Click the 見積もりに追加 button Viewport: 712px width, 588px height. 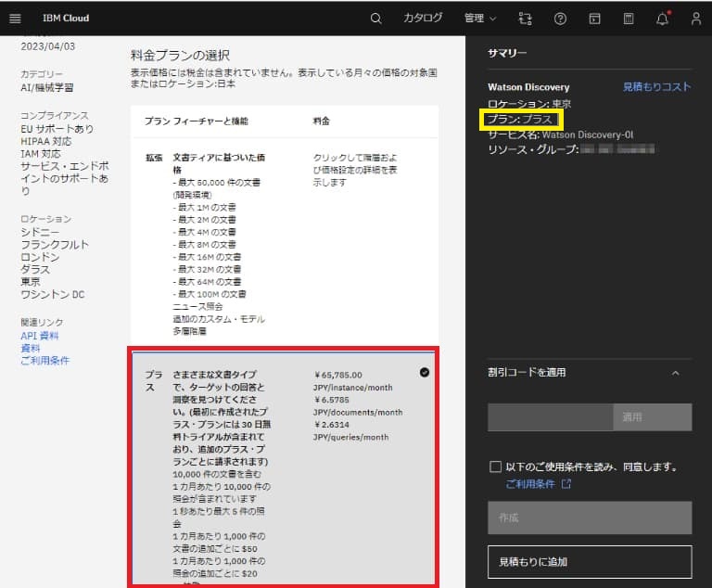(590, 562)
